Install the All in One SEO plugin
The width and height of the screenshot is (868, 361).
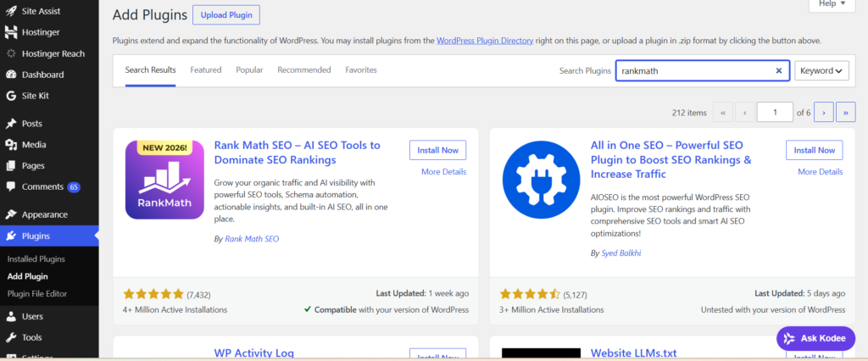point(815,150)
